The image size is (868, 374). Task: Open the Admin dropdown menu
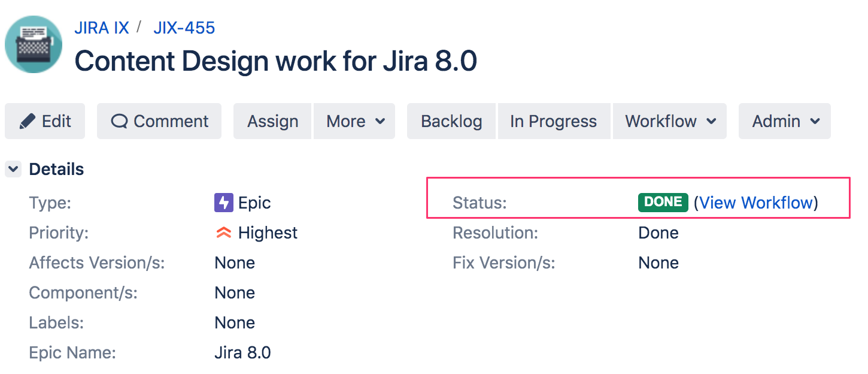point(785,121)
